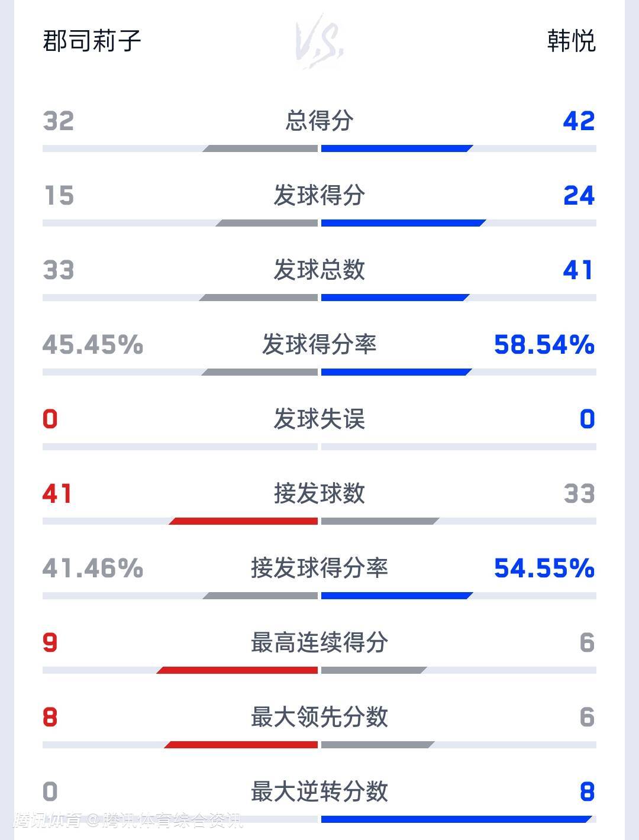
Task: Open player 韩悦's name link
Action: (x=571, y=41)
